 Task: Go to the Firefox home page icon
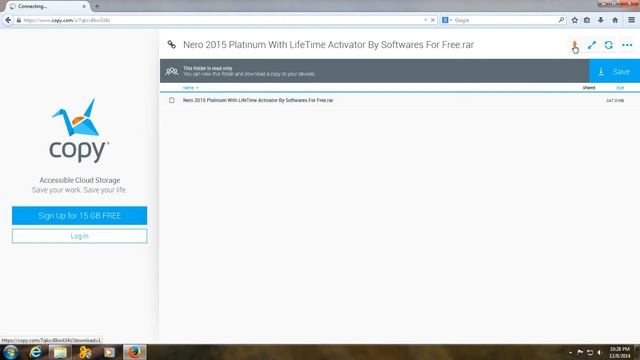[615, 20]
